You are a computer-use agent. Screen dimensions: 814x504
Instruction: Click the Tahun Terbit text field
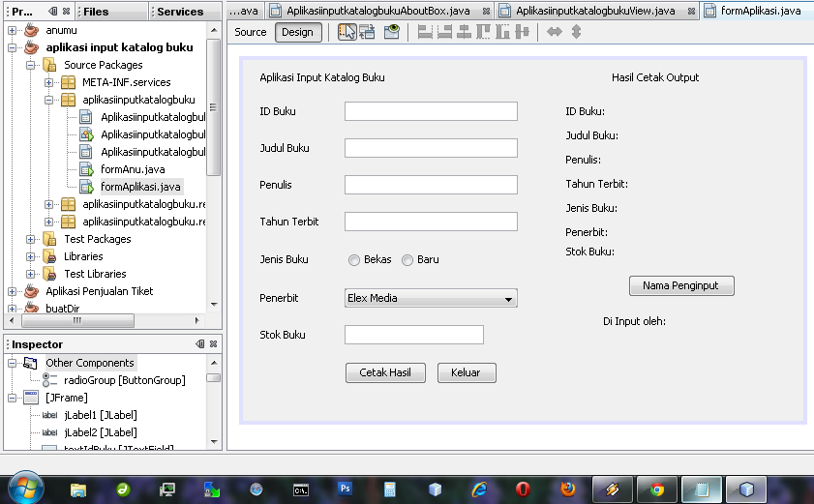click(431, 222)
